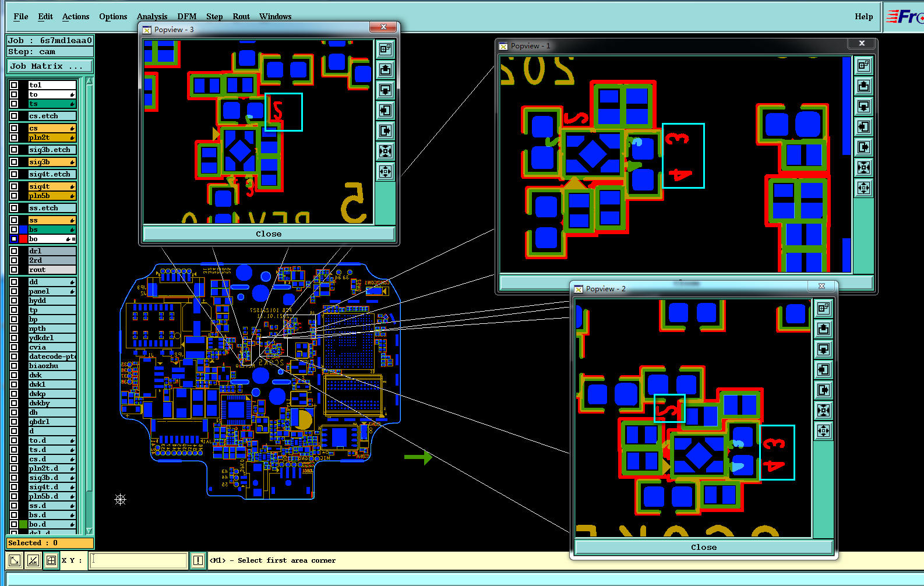Click scroll-up arrow of layer list
924x586 pixels.
click(x=89, y=82)
